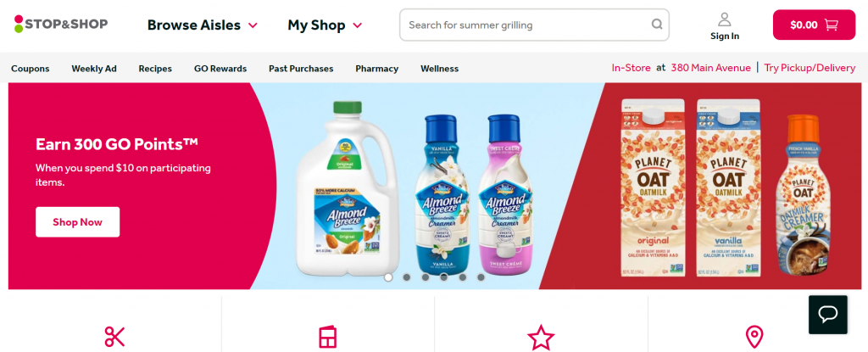Click the scissors coupons icon
This screenshot has width=868, height=352.
click(114, 337)
